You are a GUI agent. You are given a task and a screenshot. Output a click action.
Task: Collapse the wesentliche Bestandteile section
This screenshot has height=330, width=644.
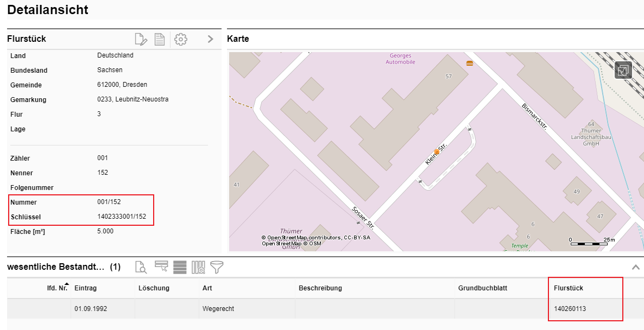636,267
